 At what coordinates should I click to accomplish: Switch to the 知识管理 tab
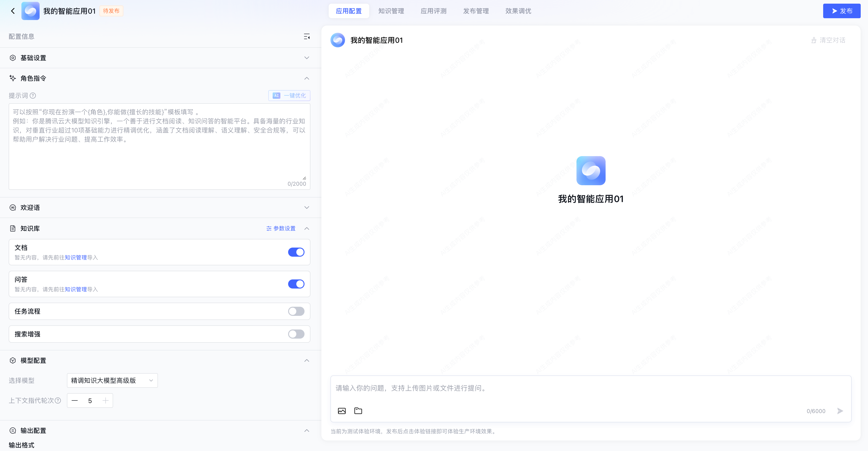pyautogui.click(x=391, y=11)
